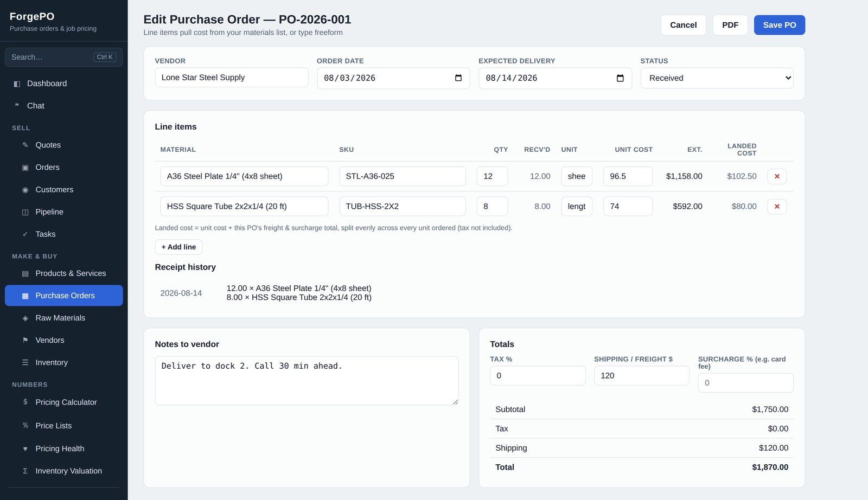Navigate to Pricing Health
This screenshot has width=868, height=500.
64,448
